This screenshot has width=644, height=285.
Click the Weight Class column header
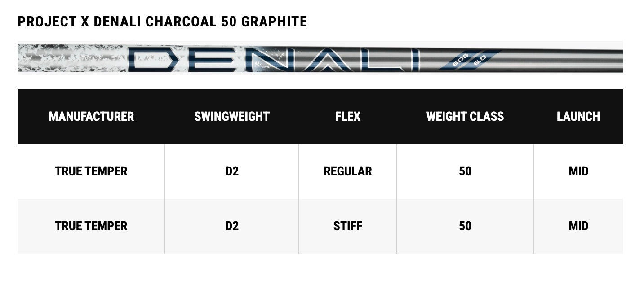click(x=465, y=117)
